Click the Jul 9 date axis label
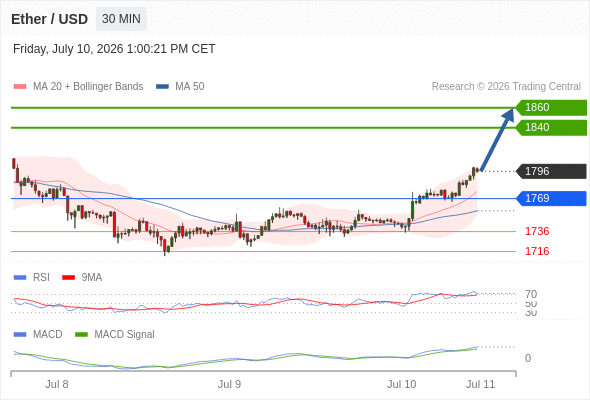This screenshot has width=590, height=400. [229, 384]
